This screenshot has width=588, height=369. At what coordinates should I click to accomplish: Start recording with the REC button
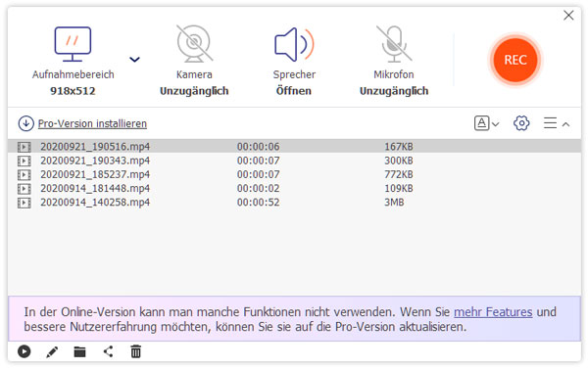point(515,60)
